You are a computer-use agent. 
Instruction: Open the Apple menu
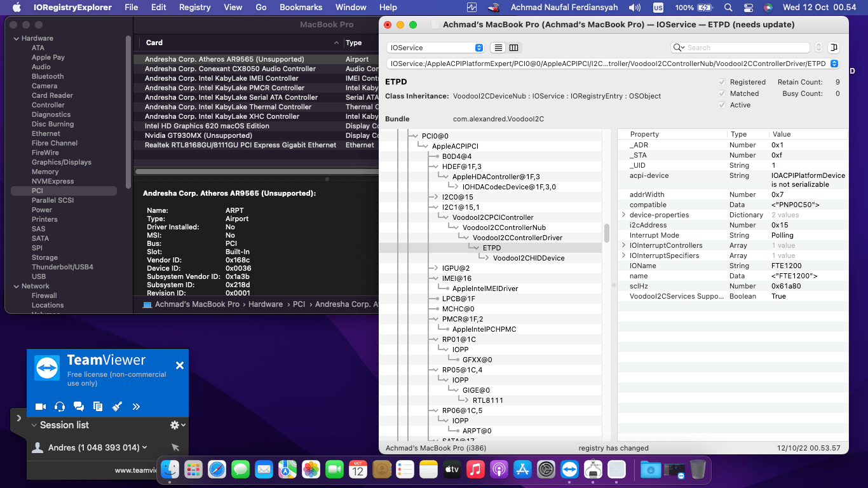coord(17,8)
